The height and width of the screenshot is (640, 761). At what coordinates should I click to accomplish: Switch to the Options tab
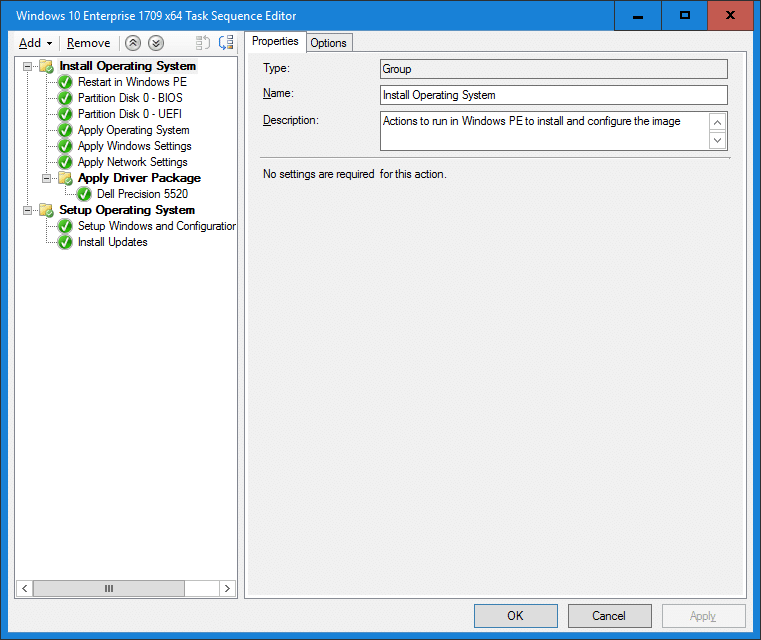(329, 43)
